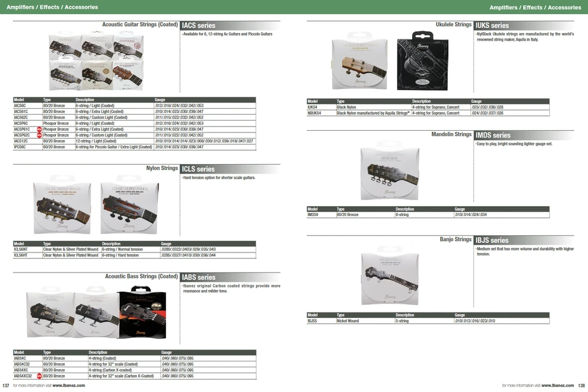This screenshot has height=392, width=588.
Task: Click the ICLS series heading
Action: pyautogui.click(x=198, y=170)
